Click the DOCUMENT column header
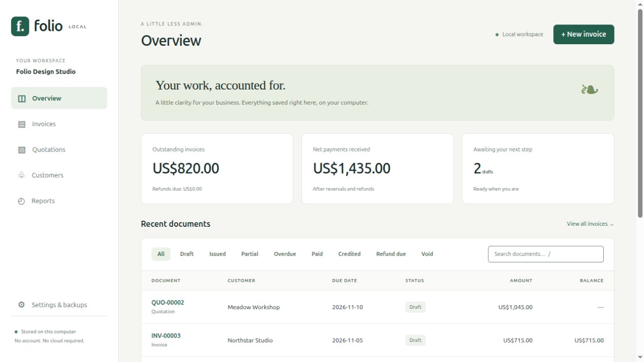This screenshot has width=644, height=362. coord(166,281)
